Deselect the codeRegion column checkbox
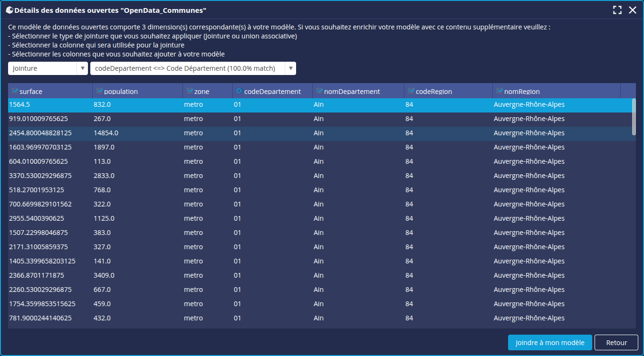This screenshot has height=356, width=644. click(411, 91)
